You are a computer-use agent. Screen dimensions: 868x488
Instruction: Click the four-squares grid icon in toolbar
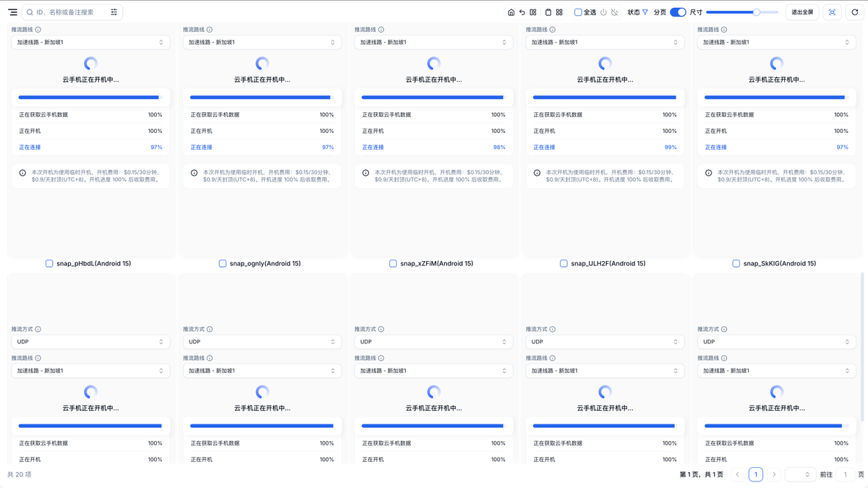click(559, 12)
